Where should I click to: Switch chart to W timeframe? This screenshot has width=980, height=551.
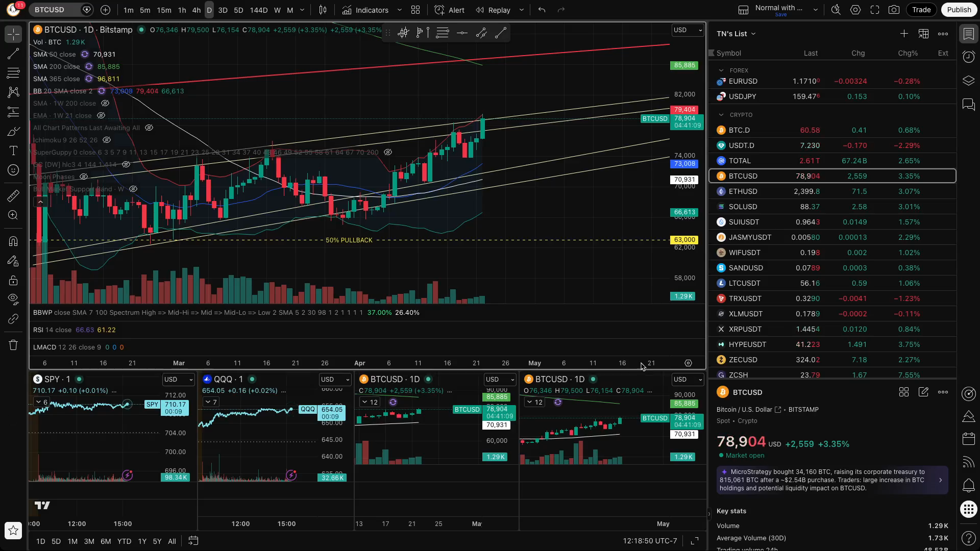point(277,10)
